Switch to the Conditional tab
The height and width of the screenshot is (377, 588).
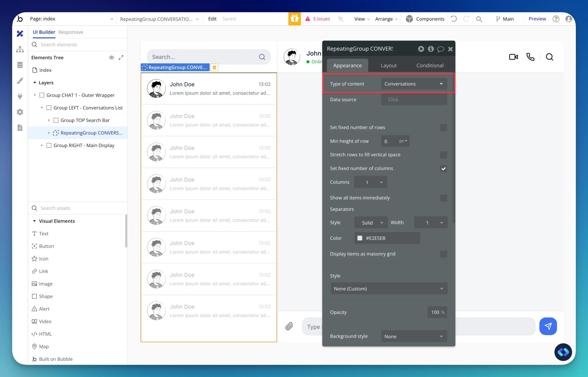[x=430, y=65]
